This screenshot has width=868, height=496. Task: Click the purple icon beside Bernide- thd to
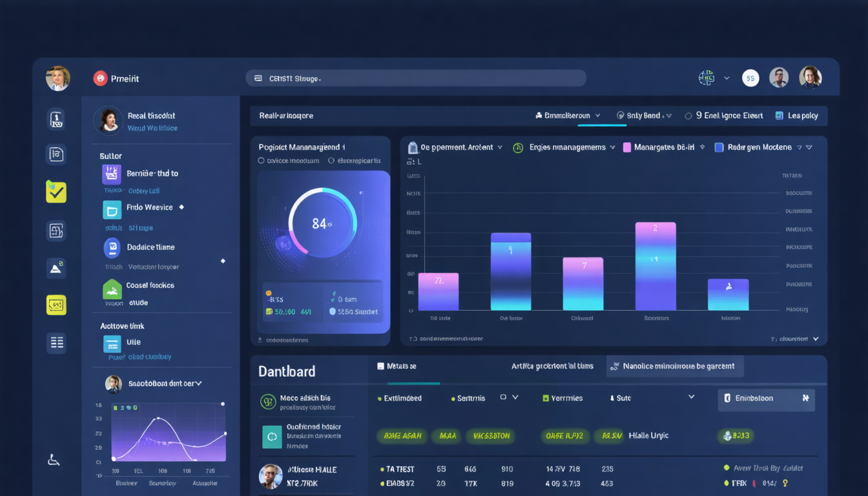(x=112, y=174)
